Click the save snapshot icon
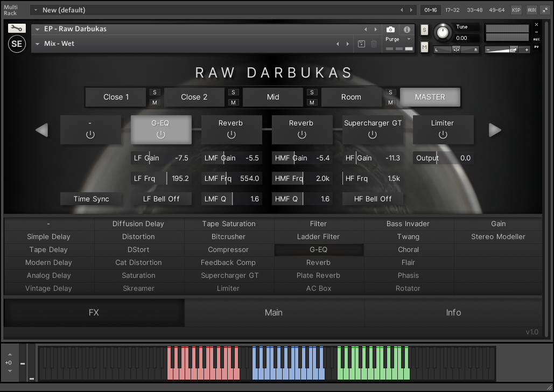 (362, 44)
